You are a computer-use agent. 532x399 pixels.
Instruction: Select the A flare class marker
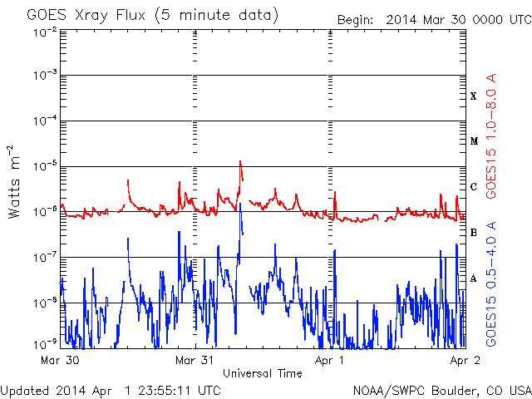[x=473, y=278]
